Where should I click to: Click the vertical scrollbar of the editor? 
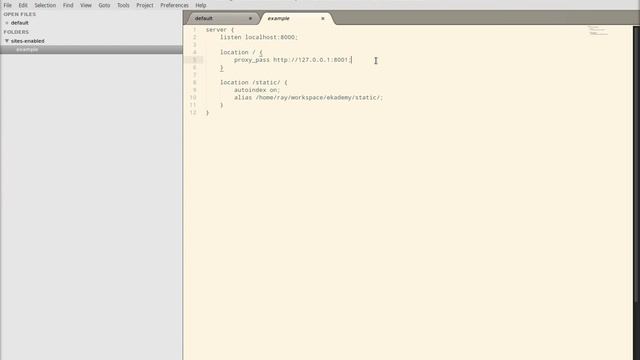(x=636, y=163)
